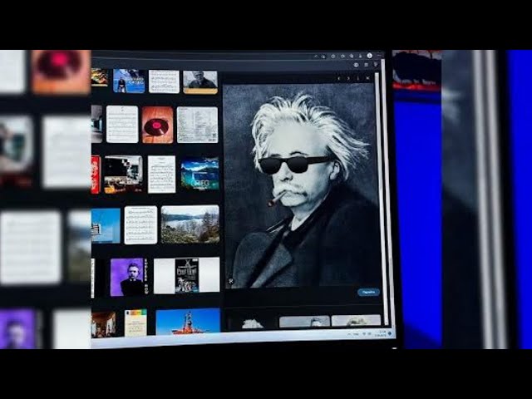The image size is (532, 399).
Task: Open the sheet music thumbnail left of GRIEG
Action: pyautogui.click(x=162, y=175)
